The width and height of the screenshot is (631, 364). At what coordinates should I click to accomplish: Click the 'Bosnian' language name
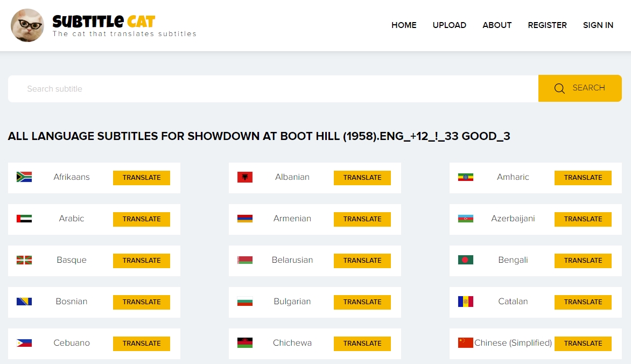point(72,302)
